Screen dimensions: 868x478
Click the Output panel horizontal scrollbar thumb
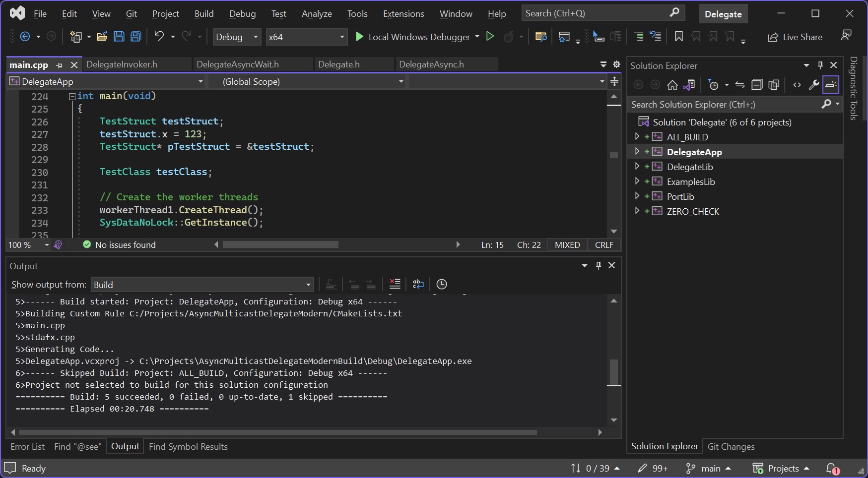[278, 432]
